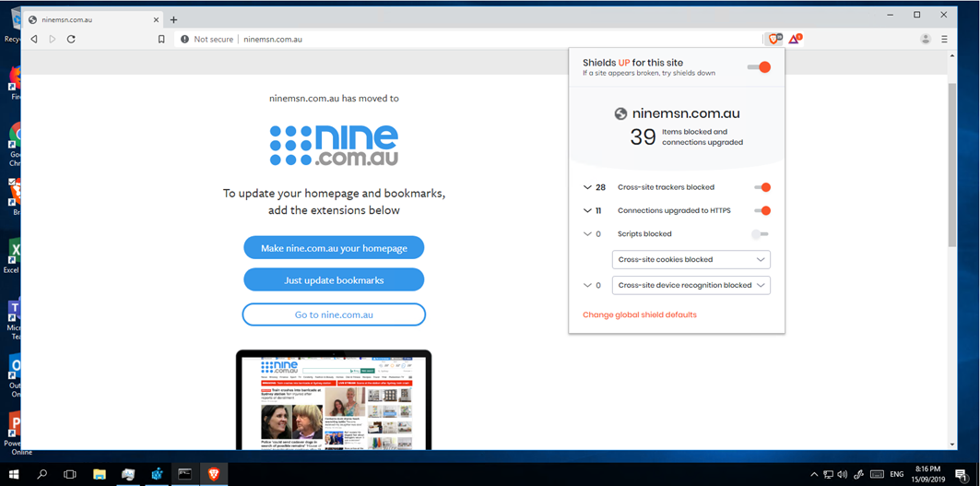
Task: Click the touch keyboard tray icon
Action: click(876, 474)
